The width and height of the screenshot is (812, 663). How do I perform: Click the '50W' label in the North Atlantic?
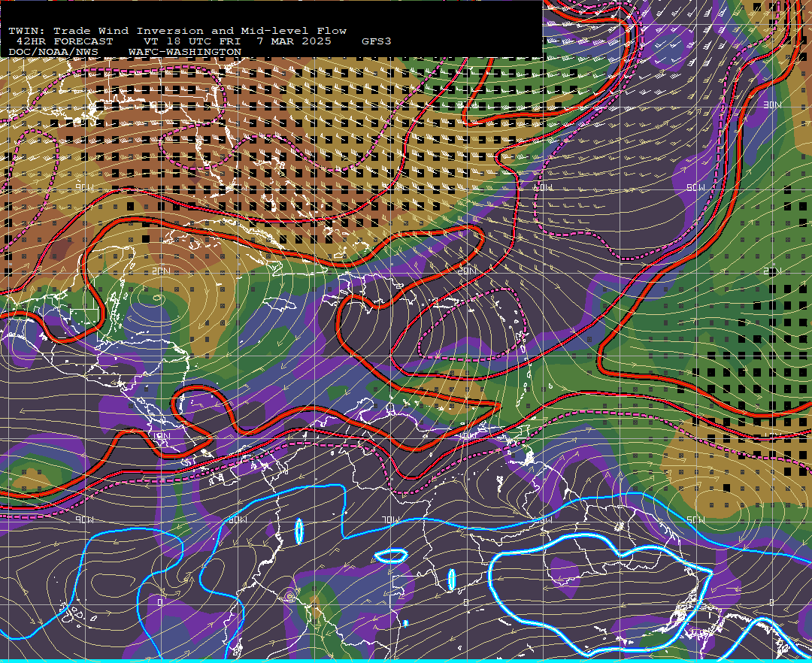click(x=695, y=187)
